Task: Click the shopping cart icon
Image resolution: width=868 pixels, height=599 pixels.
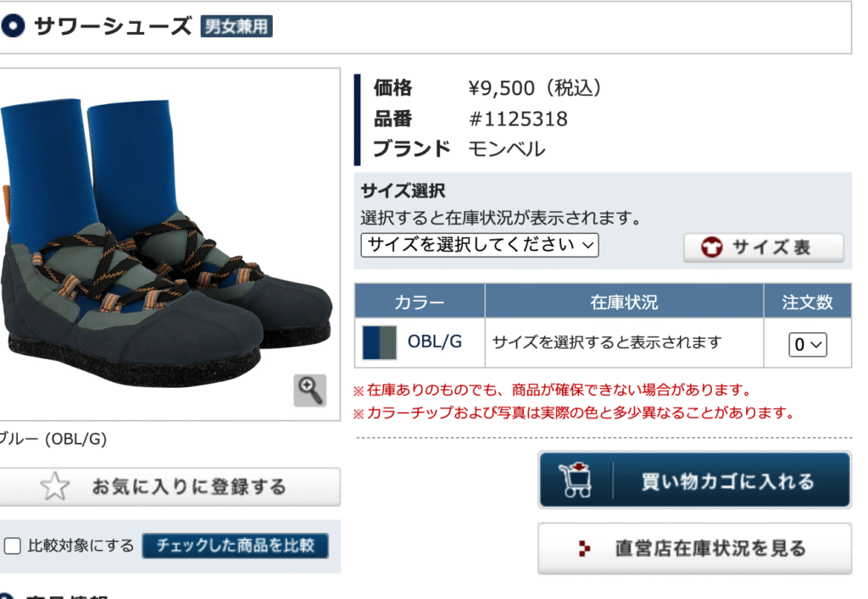Action: pos(576,480)
